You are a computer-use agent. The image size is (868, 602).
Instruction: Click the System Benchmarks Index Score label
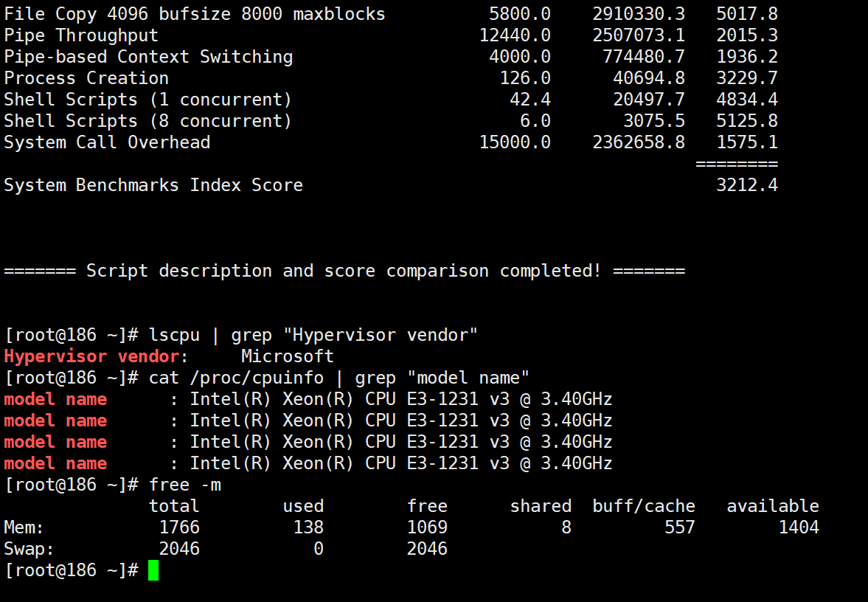point(153,185)
